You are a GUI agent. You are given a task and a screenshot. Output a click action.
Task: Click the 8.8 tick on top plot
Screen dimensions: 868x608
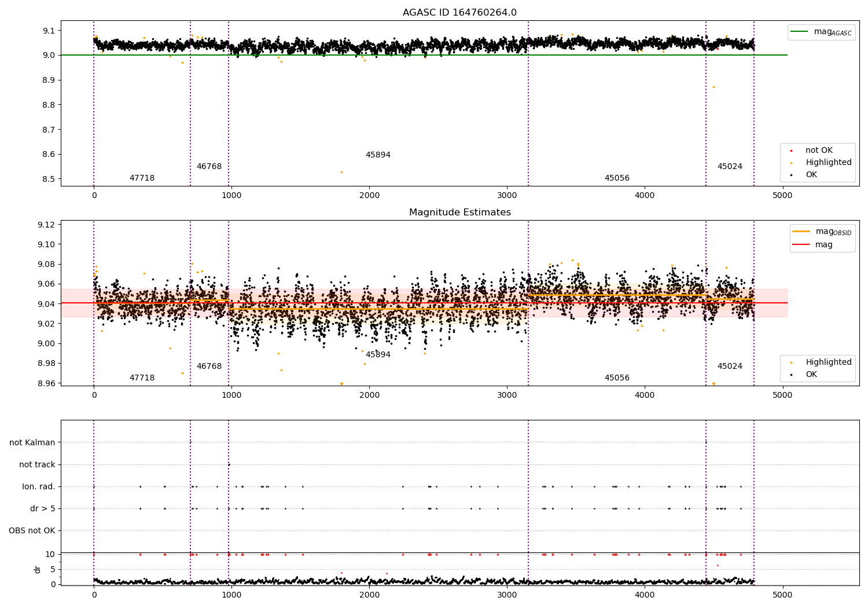(49, 105)
